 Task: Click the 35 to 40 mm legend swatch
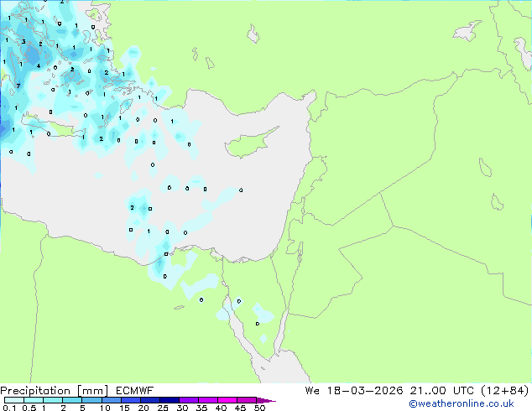[208, 400]
